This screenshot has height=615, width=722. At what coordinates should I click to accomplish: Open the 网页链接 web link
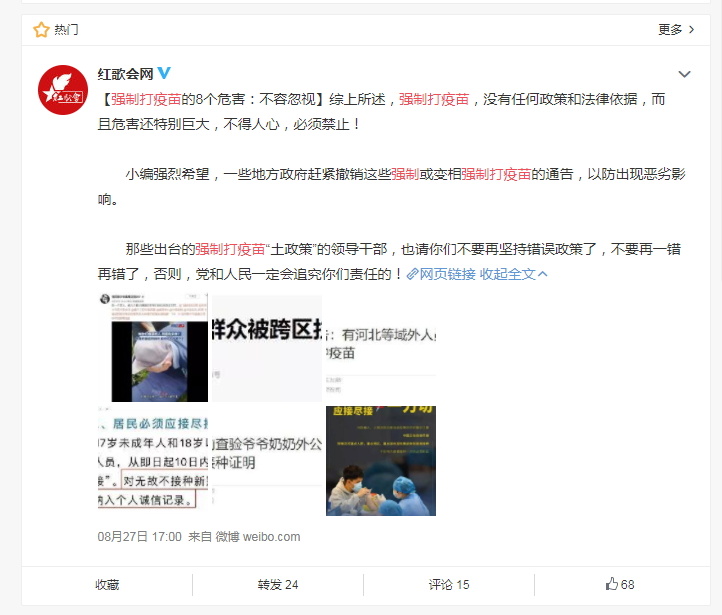(x=448, y=274)
